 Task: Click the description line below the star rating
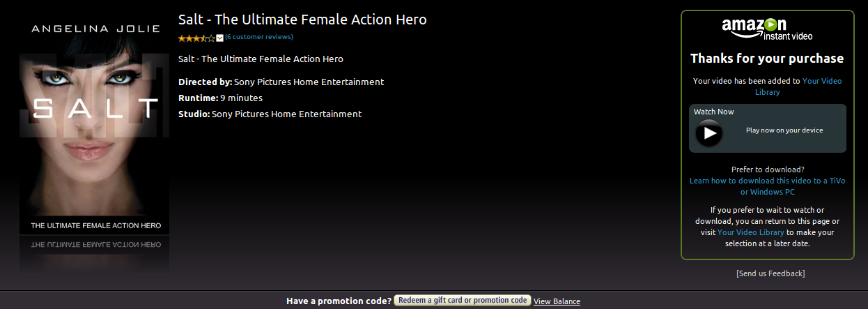(261, 59)
